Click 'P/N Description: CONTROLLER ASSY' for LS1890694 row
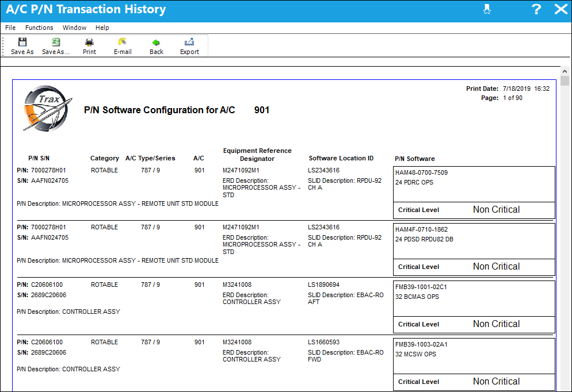572x392 pixels. (68, 312)
